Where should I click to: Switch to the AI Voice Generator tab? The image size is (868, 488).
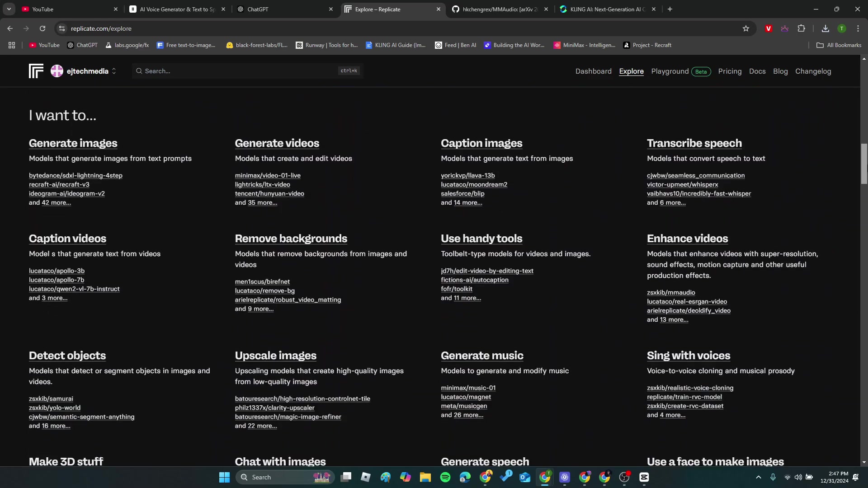(x=177, y=9)
